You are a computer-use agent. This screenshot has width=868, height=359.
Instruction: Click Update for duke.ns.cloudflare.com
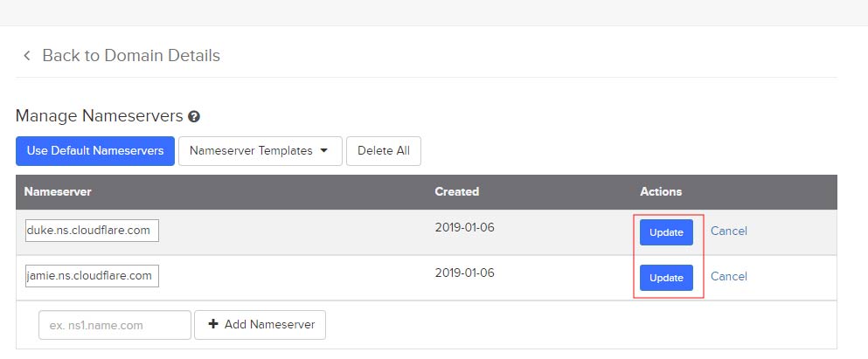coord(666,232)
